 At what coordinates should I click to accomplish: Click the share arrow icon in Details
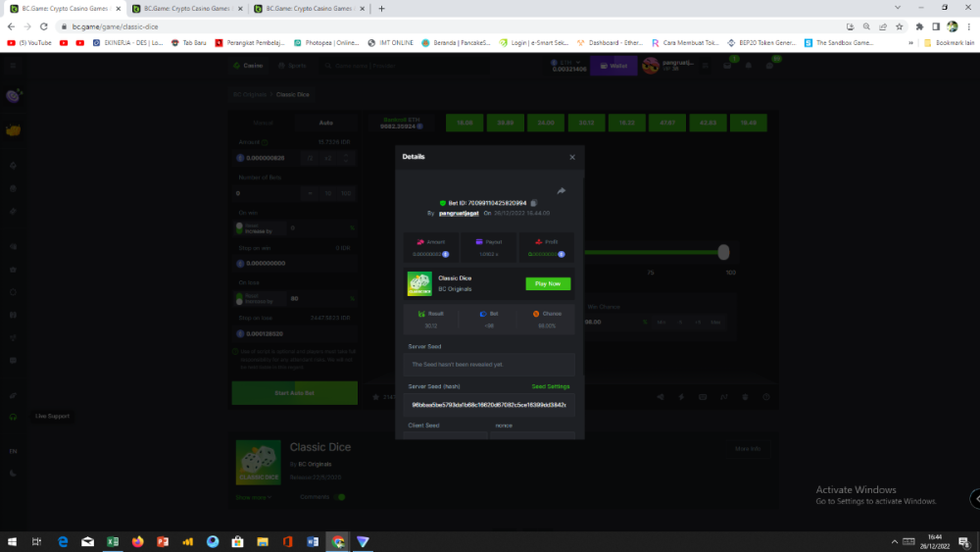(562, 191)
